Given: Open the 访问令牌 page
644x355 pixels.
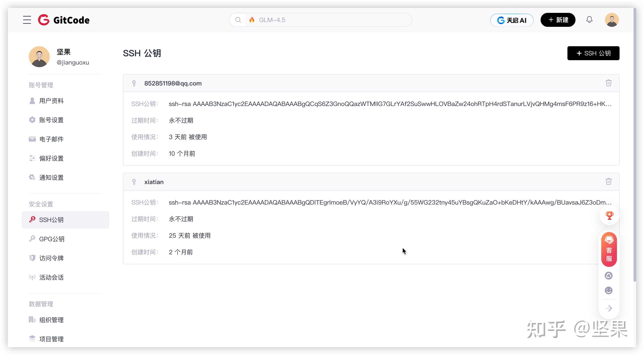Looking at the screenshot, I should click(51, 258).
